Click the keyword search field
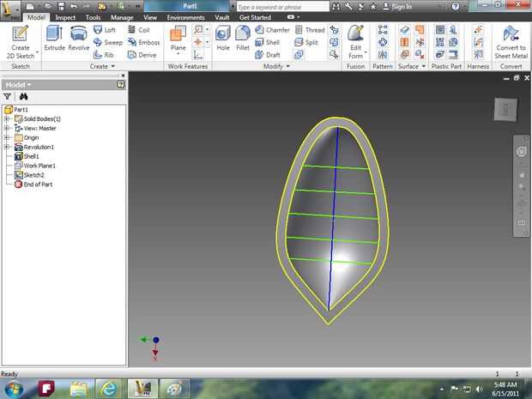Viewport: 532px width, 399px height. click(x=282, y=7)
